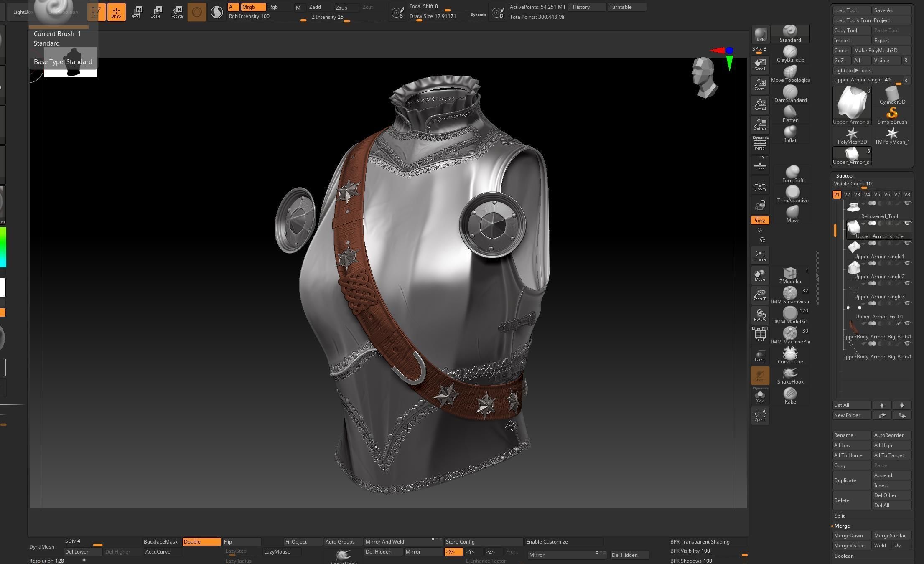924x564 pixels.
Task: Select Zsub sculpt mode
Action: [346, 8]
